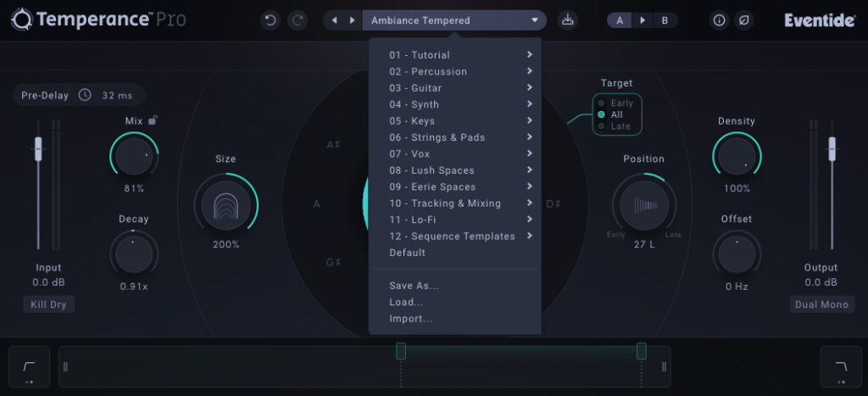Go to next preset arrow
Image resolution: width=868 pixels, height=396 pixels.
tap(352, 20)
